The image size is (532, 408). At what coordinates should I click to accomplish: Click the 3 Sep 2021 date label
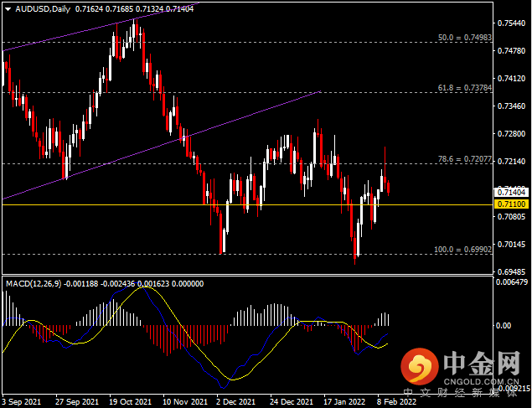(x=22, y=402)
